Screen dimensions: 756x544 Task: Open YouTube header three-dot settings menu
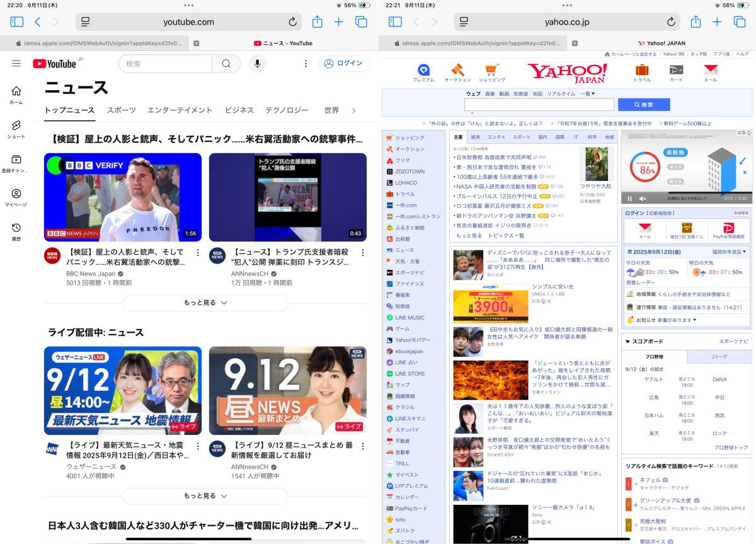(306, 64)
